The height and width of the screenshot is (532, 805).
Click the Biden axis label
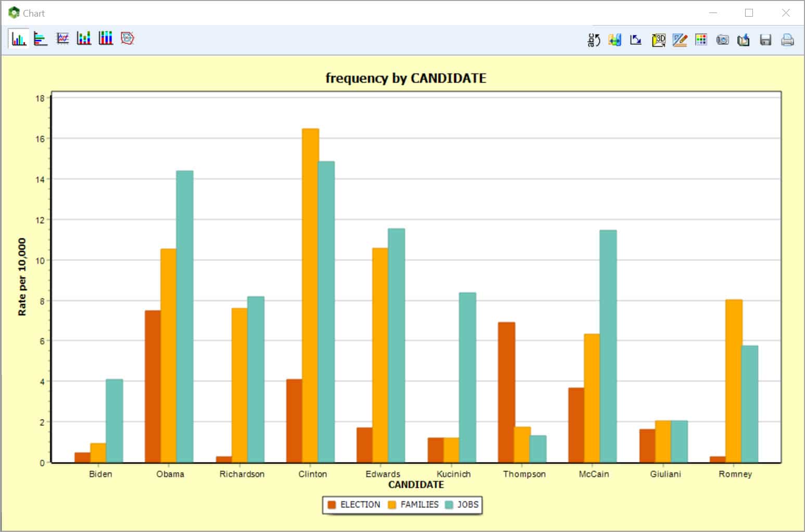[100, 474]
